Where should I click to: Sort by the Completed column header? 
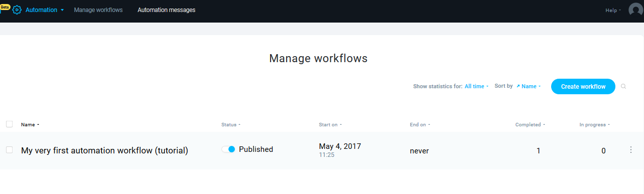[x=530, y=124]
